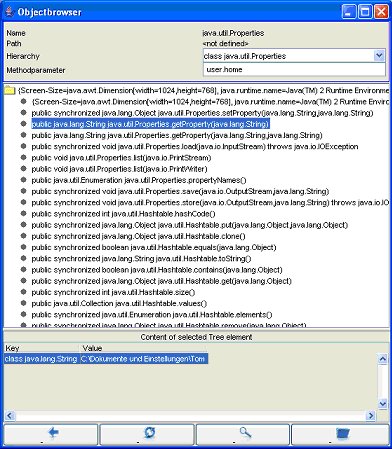This screenshot has width=392, height=449.
Task: Maximize the Objectbrowser window
Action: pyautogui.click(x=365, y=12)
